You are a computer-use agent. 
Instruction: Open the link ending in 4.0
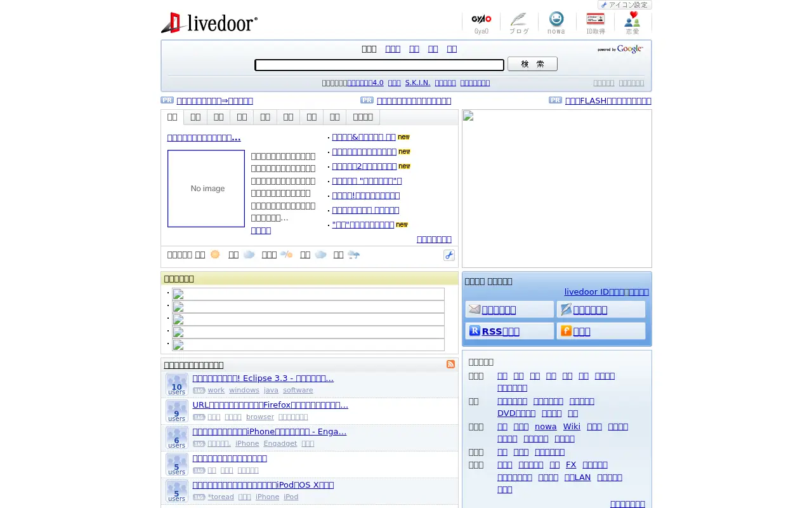365,83
